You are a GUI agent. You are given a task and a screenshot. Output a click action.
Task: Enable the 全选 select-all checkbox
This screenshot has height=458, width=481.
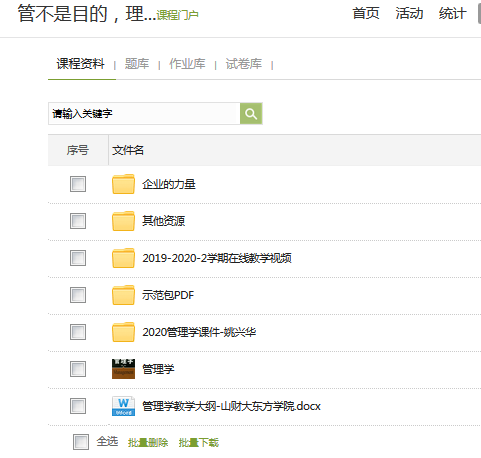point(81,442)
